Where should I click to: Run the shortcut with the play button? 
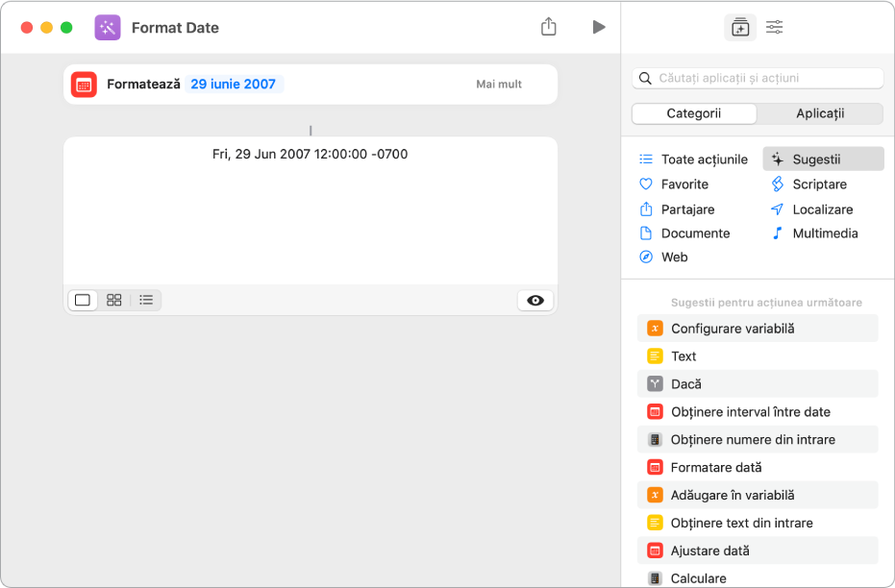[x=599, y=27]
